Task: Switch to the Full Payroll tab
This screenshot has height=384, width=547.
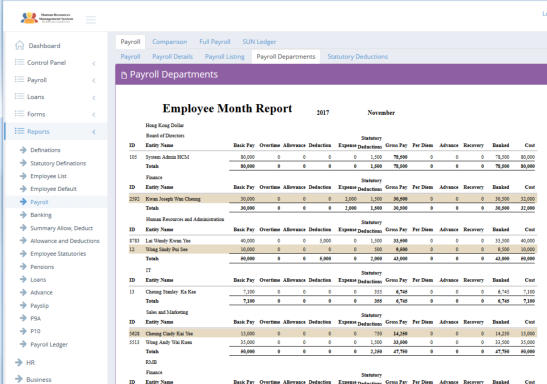Action: [215, 42]
